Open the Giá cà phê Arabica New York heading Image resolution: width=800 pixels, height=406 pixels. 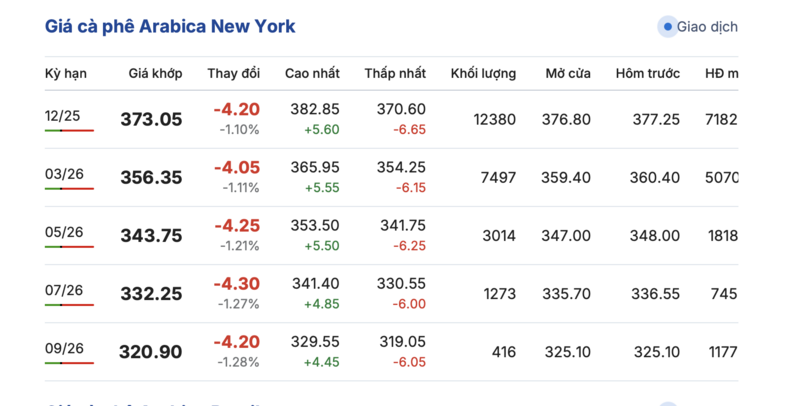pos(170,26)
